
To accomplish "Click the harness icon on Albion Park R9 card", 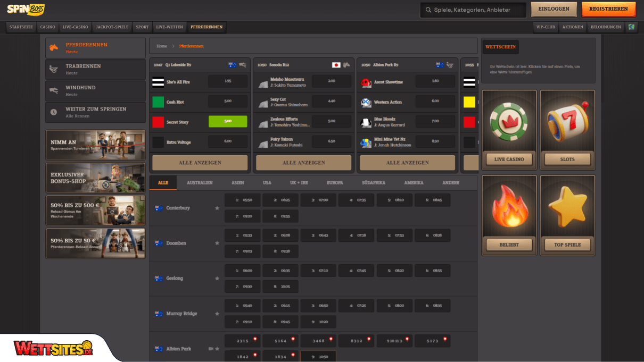I will tap(450, 65).
